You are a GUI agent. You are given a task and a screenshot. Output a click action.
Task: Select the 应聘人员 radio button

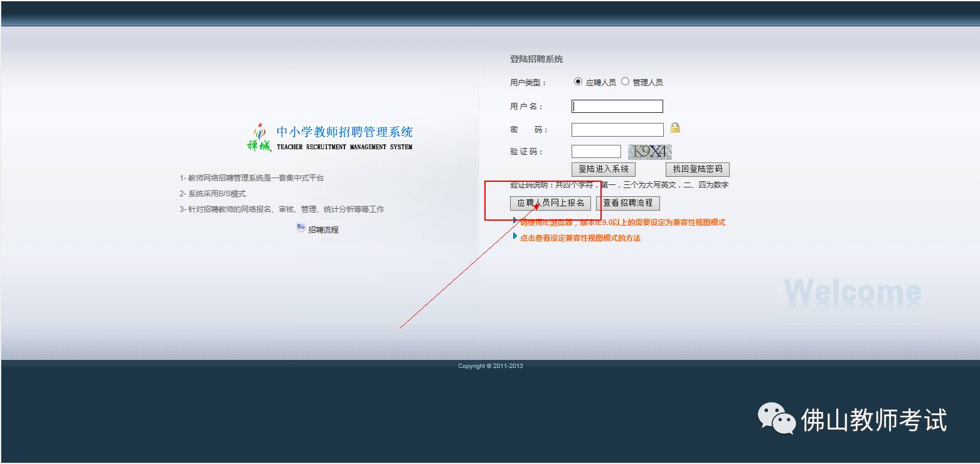click(x=578, y=82)
